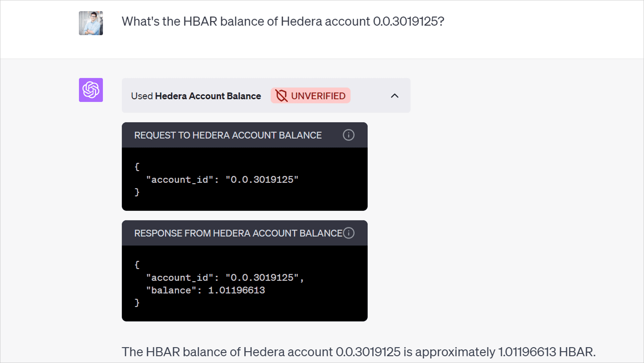
Task: Click the red UNVERIFIED badge text
Action: pos(318,96)
